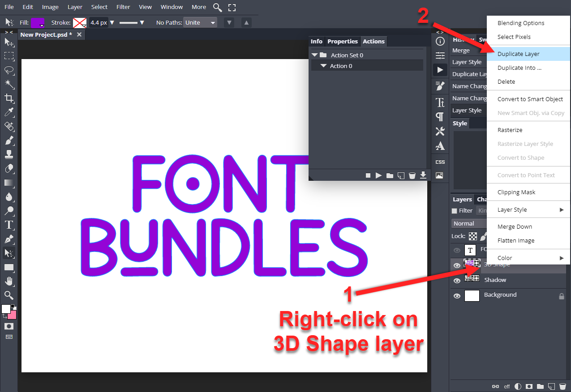
Task: Switch to the Properties tab
Action: coord(343,41)
